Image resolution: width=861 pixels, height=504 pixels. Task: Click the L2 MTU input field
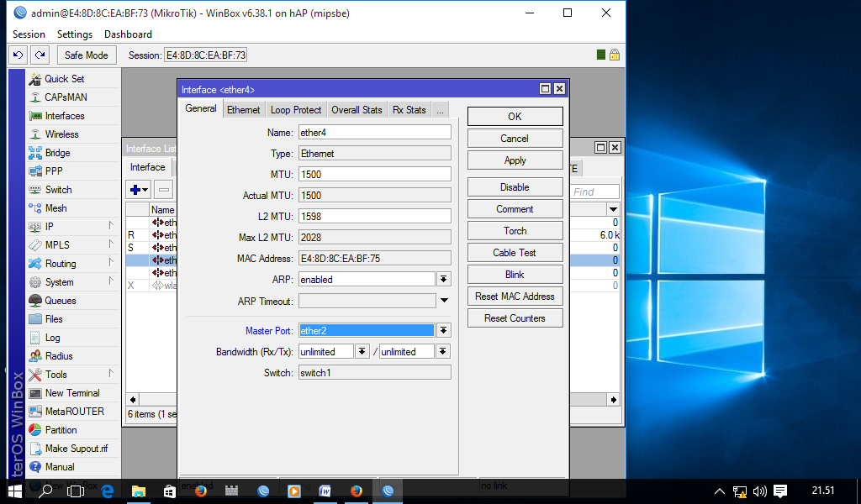click(x=375, y=216)
